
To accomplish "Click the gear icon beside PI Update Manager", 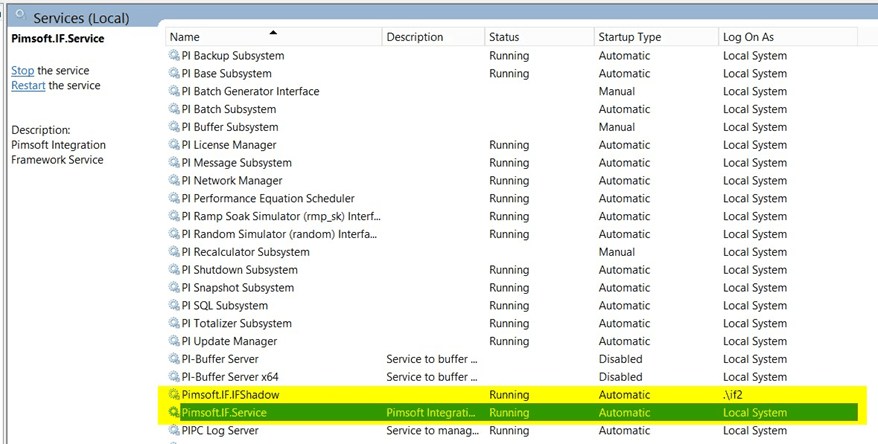I will click(174, 341).
